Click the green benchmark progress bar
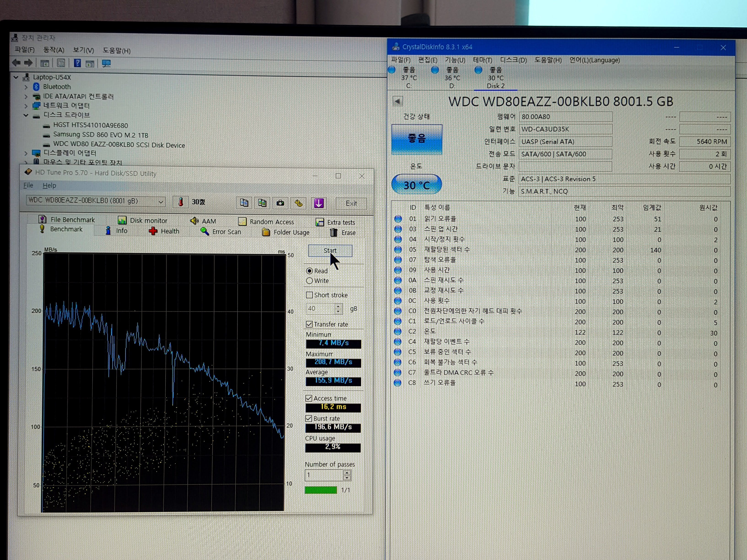 pyautogui.click(x=321, y=490)
